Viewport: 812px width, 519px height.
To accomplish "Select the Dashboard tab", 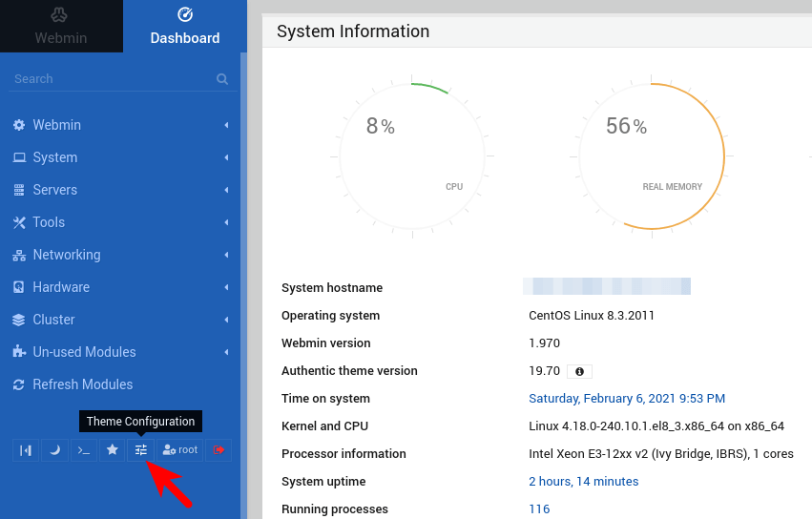I will pyautogui.click(x=184, y=27).
